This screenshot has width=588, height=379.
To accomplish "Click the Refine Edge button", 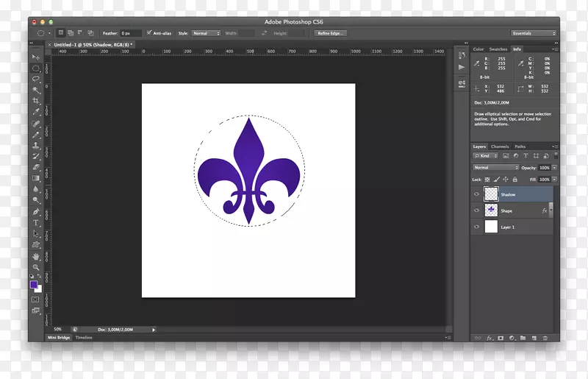I will click(x=329, y=33).
